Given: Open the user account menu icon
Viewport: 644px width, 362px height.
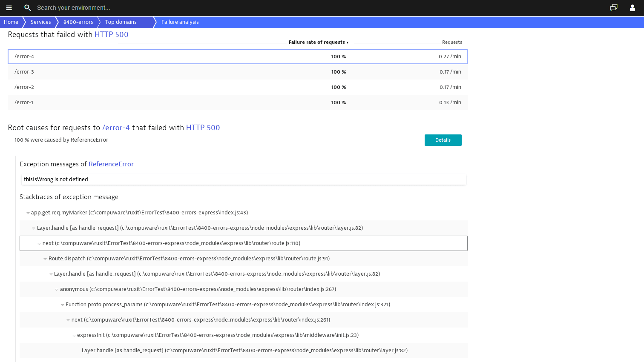Looking at the screenshot, I should pos(632,8).
